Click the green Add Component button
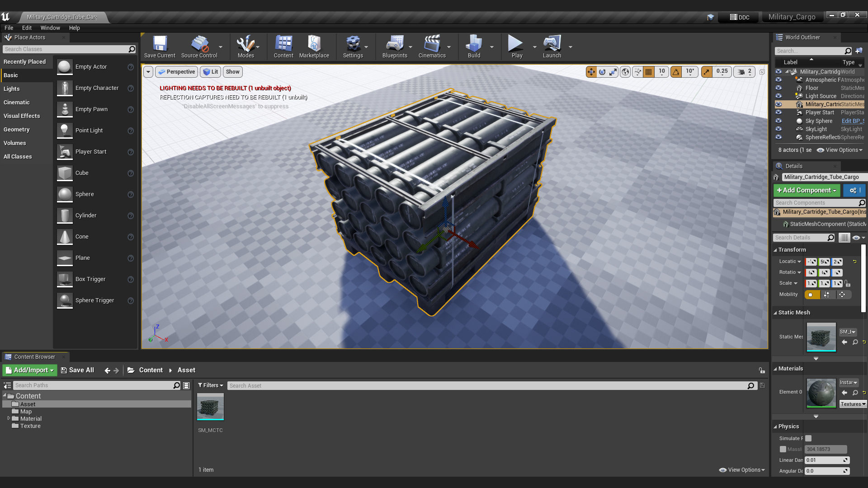 (807, 190)
